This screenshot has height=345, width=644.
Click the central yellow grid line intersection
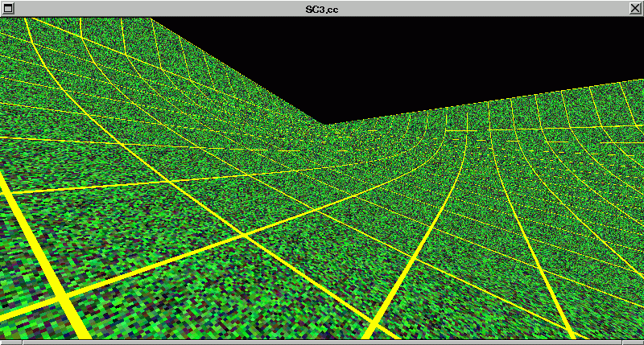tap(243, 235)
